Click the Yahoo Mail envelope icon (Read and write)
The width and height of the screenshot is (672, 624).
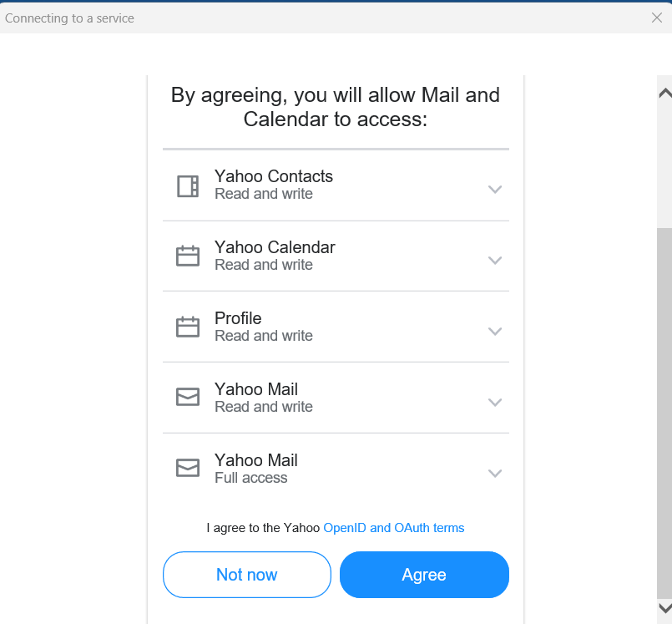click(187, 398)
